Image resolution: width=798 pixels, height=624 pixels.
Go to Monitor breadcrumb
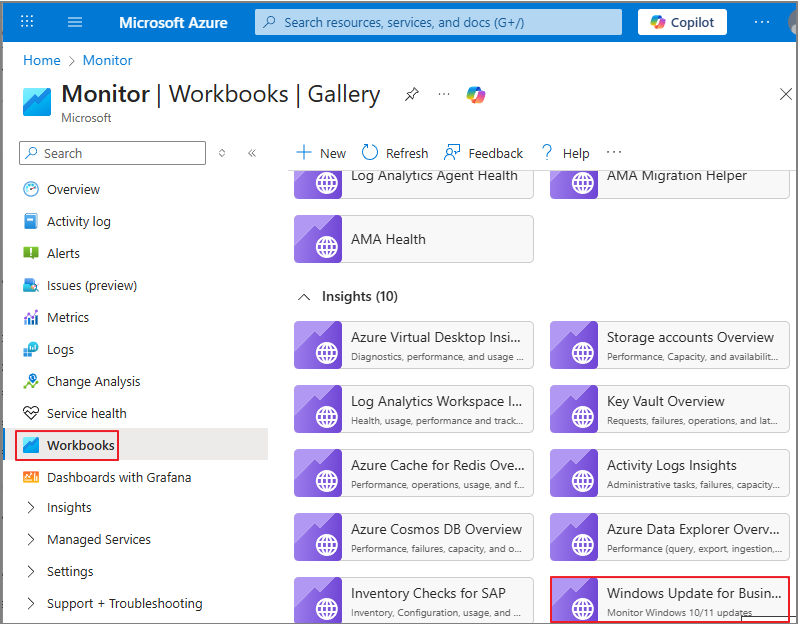pyautogui.click(x=107, y=60)
